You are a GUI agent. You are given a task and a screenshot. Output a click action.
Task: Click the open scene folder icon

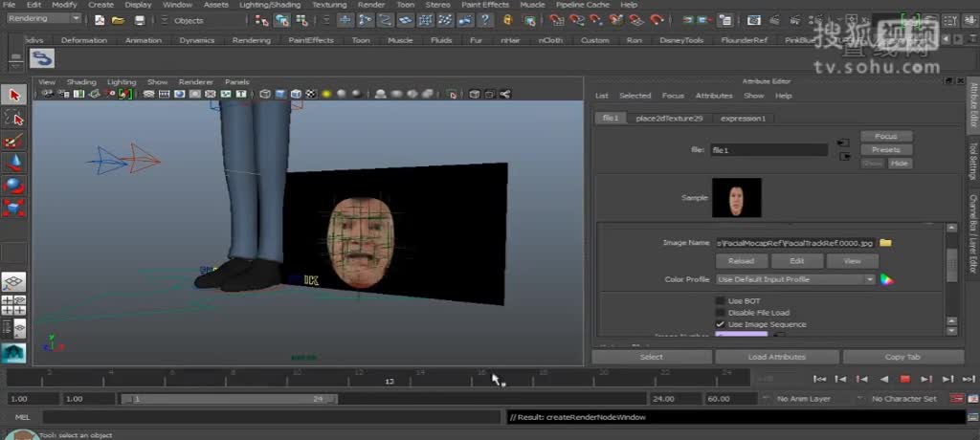pos(118,20)
